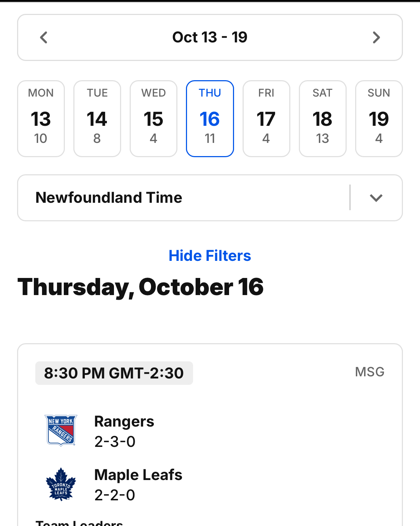Viewport: 420px width, 526px height.
Task: Click the Oct 13 - 19 week label
Action: tap(210, 37)
